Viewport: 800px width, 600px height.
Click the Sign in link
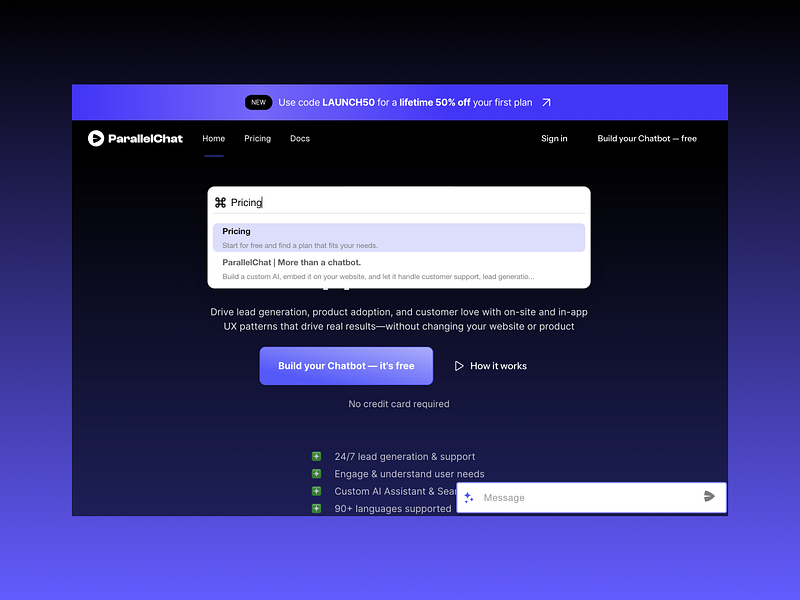click(x=554, y=138)
